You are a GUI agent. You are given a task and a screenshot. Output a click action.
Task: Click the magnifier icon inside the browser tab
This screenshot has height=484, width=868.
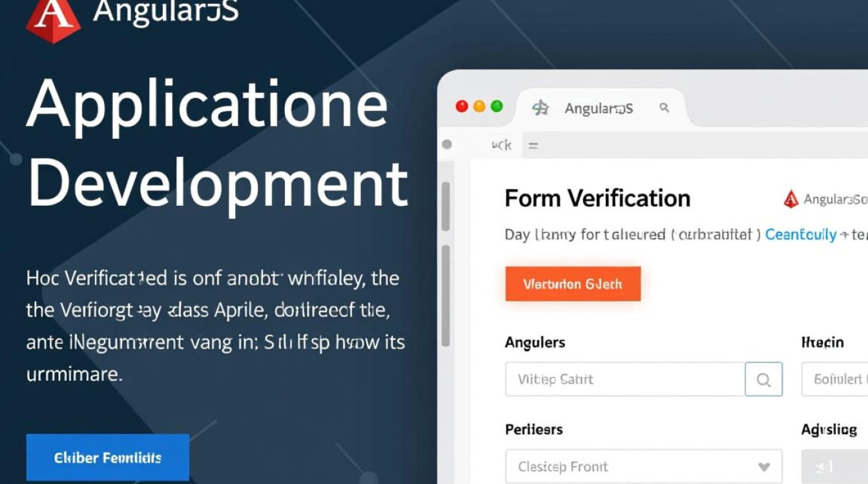665,108
